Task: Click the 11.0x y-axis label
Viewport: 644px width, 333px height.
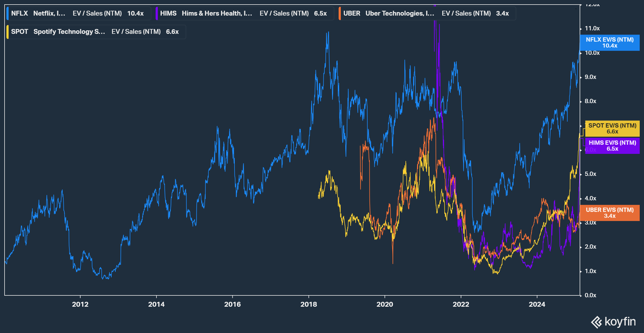Action: pos(592,28)
